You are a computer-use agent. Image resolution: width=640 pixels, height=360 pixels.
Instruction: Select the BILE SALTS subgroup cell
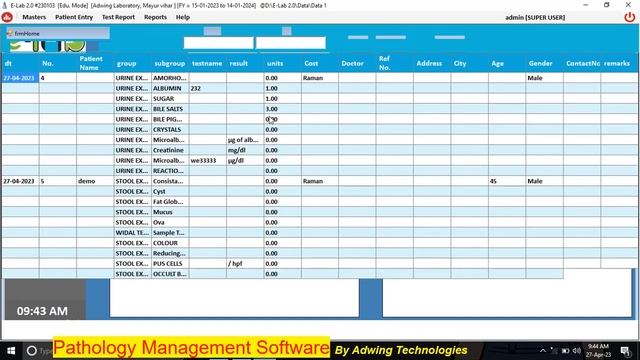coord(170,109)
